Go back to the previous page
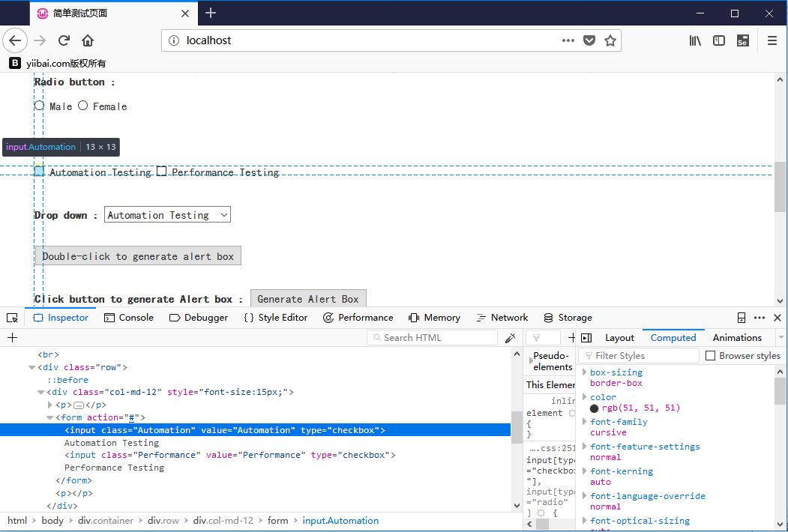The image size is (788, 532). [15, 40]
